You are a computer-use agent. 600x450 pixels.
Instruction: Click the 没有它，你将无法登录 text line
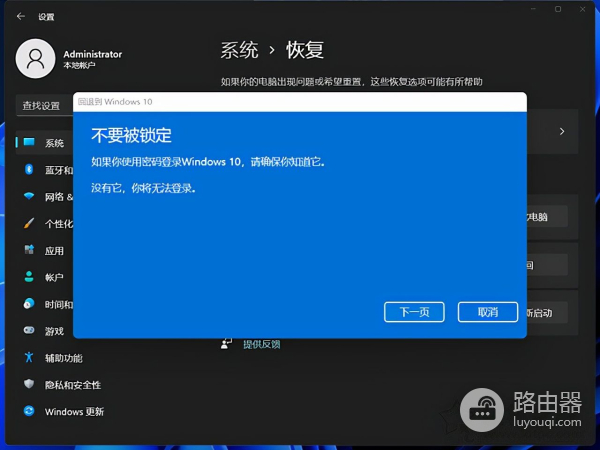[143, 188]
